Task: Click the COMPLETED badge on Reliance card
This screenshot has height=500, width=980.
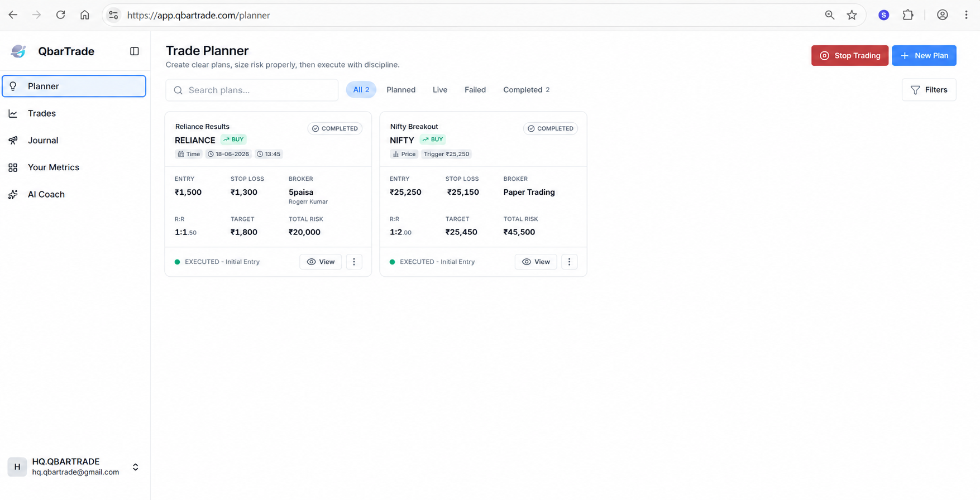Action: point(335,128)
